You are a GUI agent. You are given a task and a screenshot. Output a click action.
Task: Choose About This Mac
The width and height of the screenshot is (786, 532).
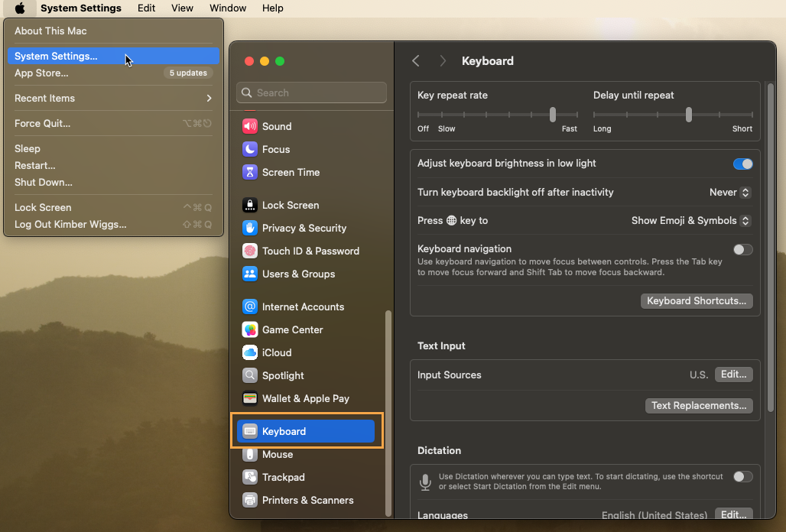point(113,31)
